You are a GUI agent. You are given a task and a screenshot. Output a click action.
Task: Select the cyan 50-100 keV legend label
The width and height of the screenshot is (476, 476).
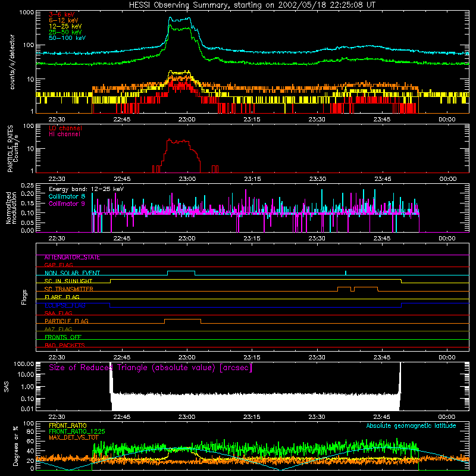[67, 38]
